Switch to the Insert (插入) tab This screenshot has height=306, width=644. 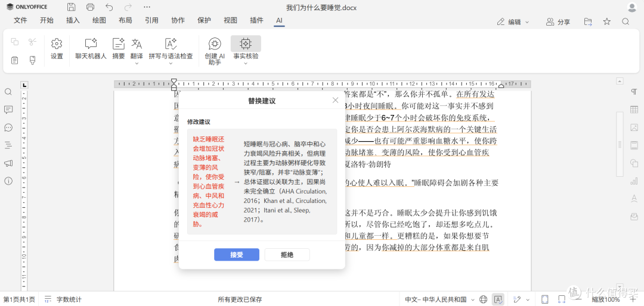73,20
